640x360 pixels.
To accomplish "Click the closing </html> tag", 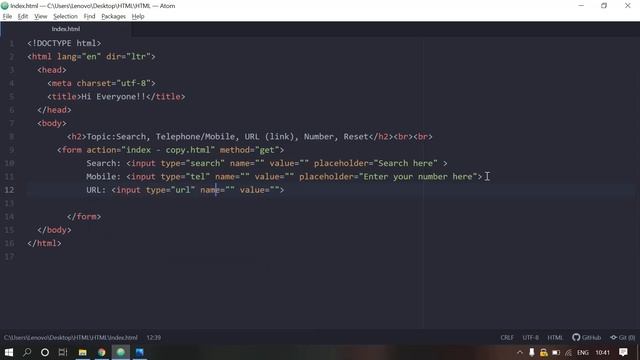I will [x=44, y=243].
